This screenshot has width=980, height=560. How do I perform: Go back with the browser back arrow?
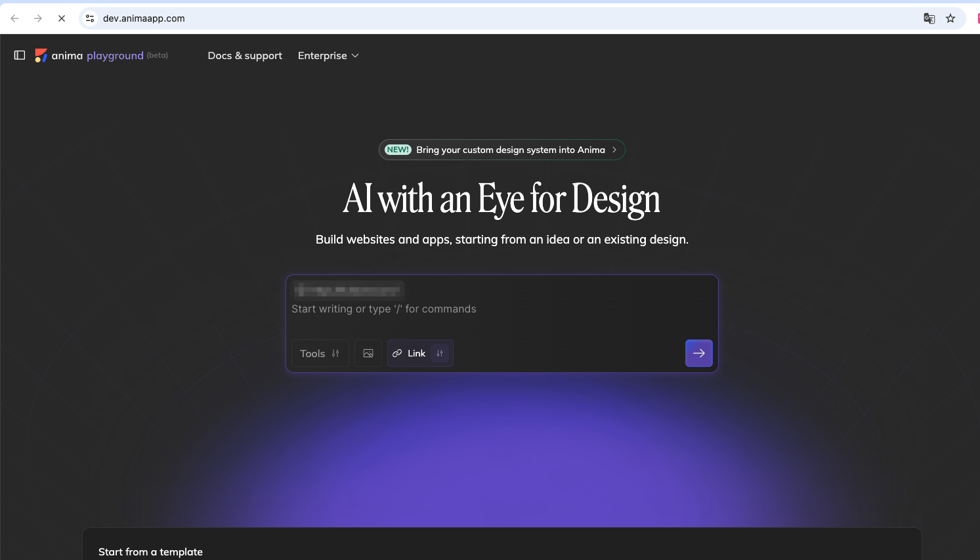click(x=14, y=18)
